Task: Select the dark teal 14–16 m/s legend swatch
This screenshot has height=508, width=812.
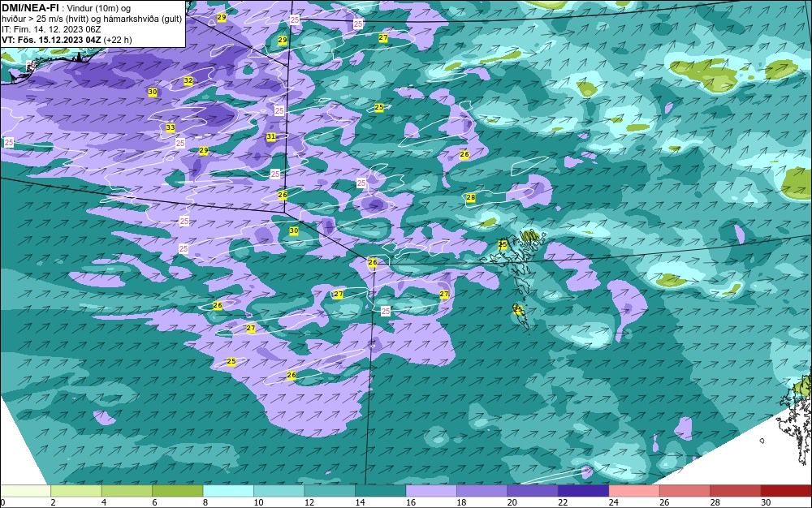Action: (381, 491)
